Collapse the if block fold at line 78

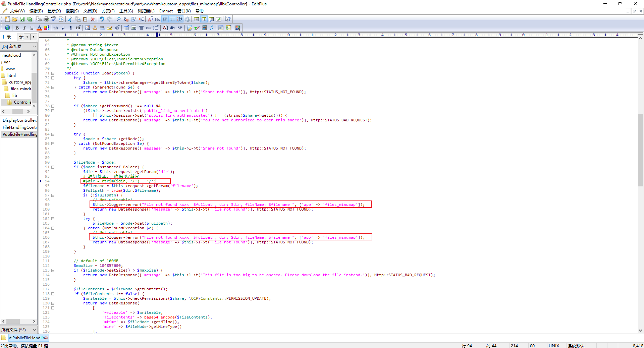coord(53,106)
